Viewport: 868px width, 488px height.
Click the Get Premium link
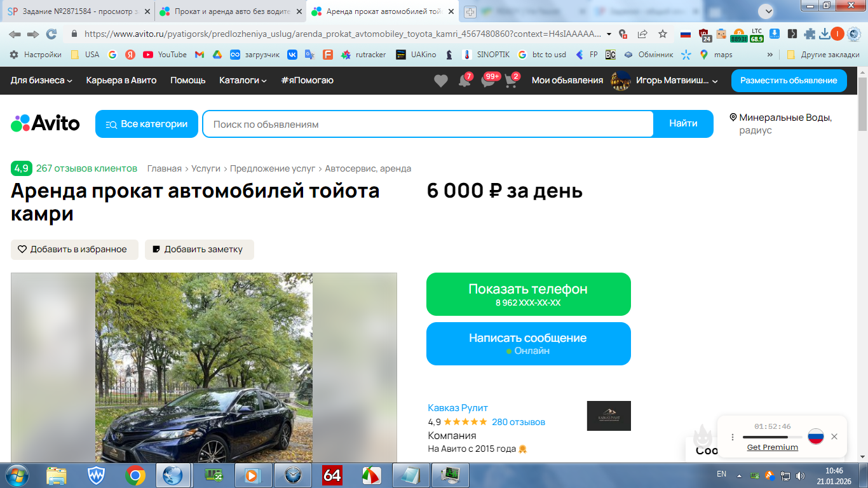[x=773, y=447]
